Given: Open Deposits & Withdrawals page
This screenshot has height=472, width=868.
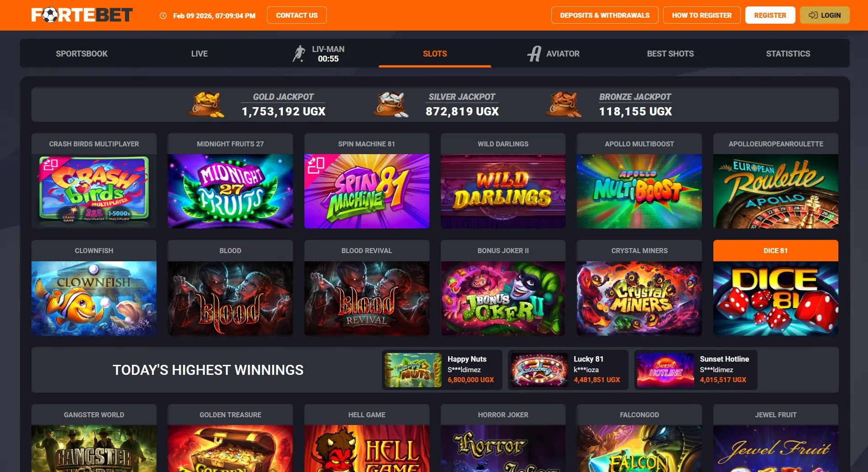Looking at the screenshot, I should [605, 15].
